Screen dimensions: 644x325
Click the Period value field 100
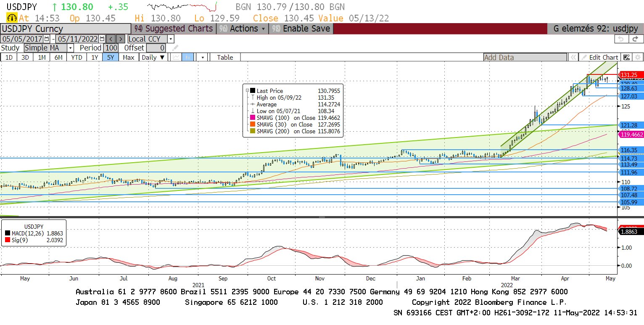(x=111, y=48)
